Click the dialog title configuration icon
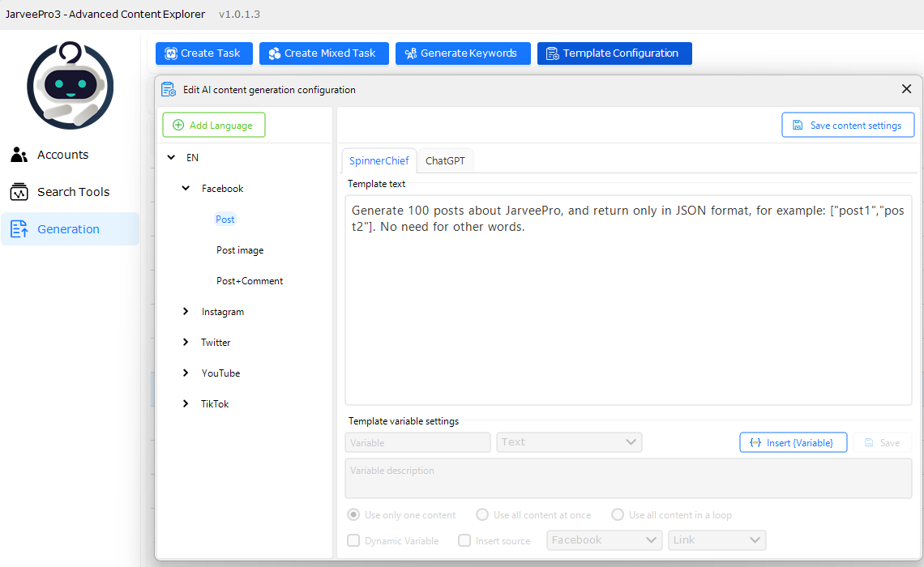 (169, 89)
